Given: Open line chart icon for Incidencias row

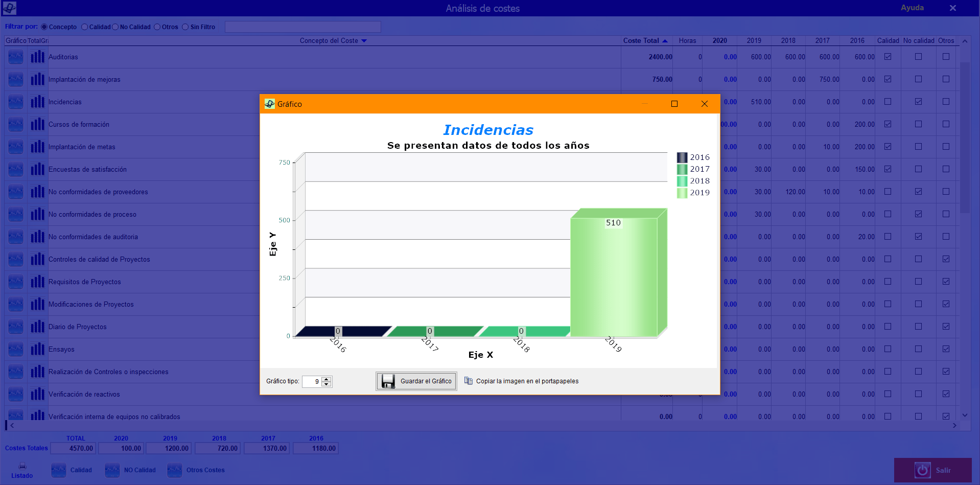Looking at the screenshot, I should (x=16, y=102).
